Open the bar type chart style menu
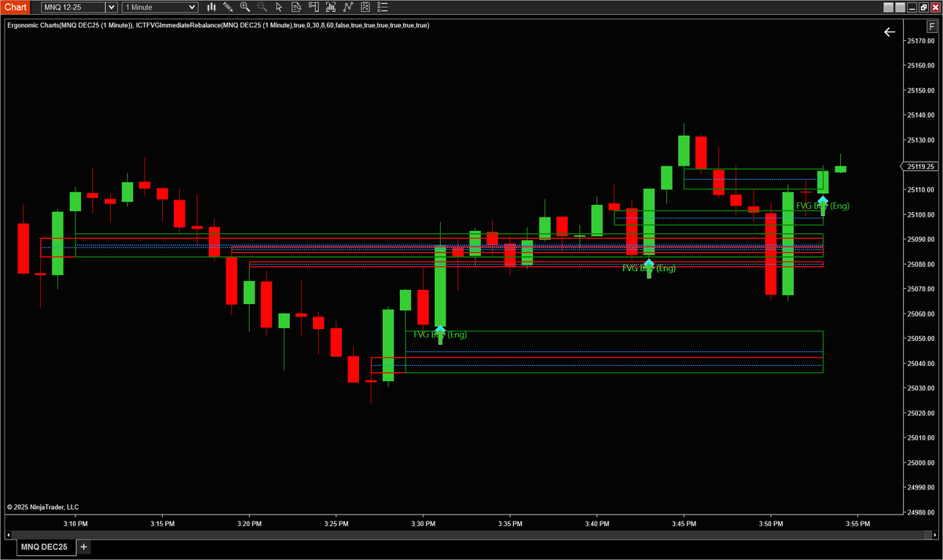 pos(211,7)
